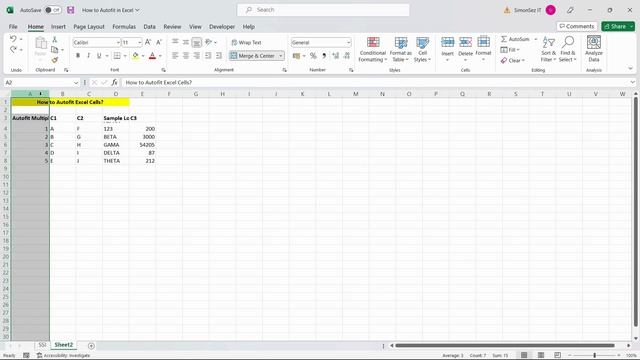This screenshot has height=360, width=640.
Task: Toggle Wrap Text
Action: pos(246,42)
